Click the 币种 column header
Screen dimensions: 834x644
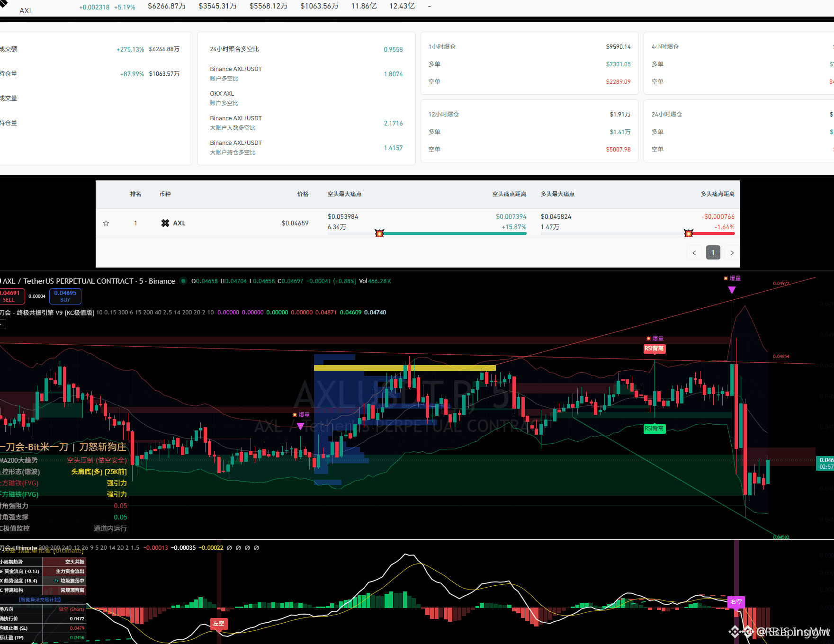click(165, 194)
